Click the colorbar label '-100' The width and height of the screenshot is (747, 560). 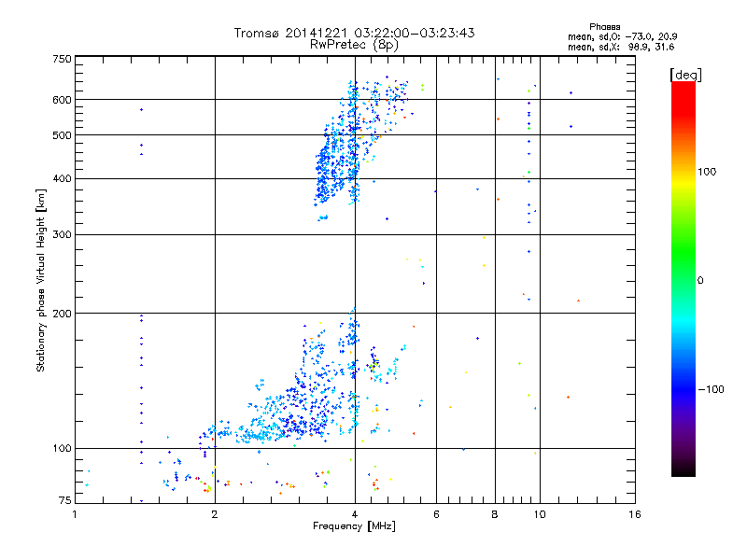click(x=711, y=389)
